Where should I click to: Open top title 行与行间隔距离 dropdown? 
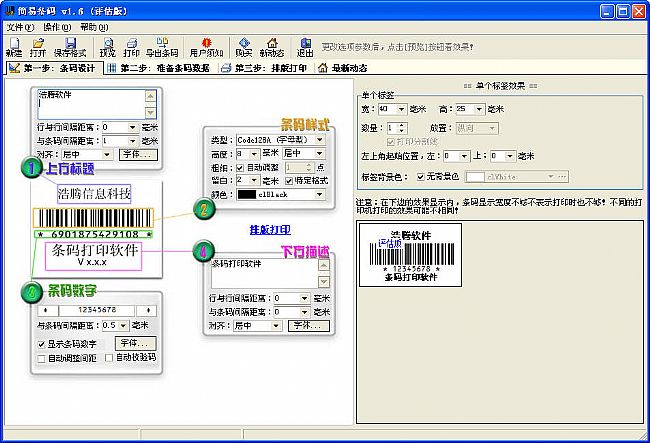132,128
